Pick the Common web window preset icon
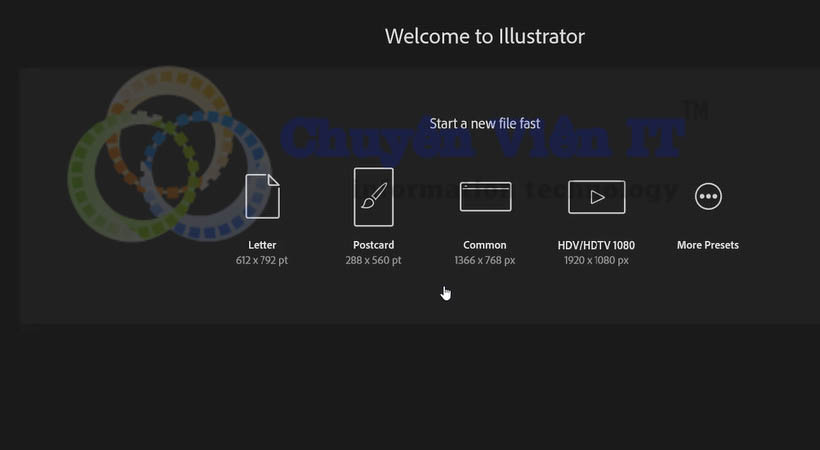This screenshot has height=450, width=820. point(485,196)
